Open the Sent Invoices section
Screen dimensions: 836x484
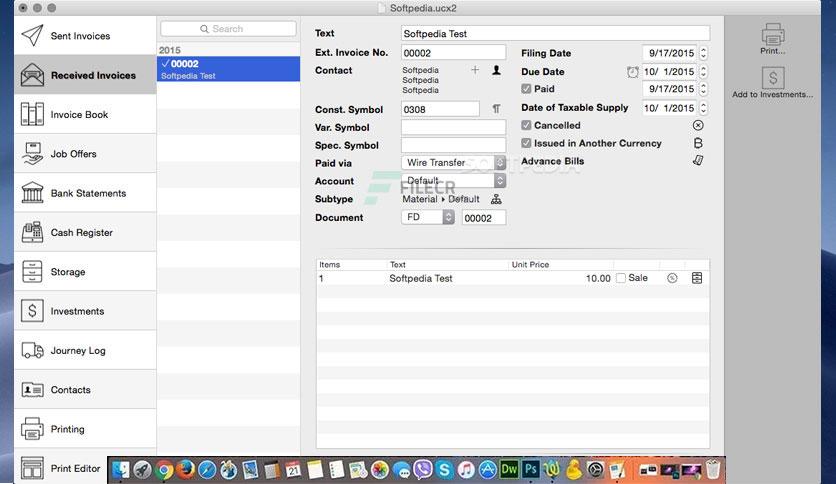pos(85,36)
